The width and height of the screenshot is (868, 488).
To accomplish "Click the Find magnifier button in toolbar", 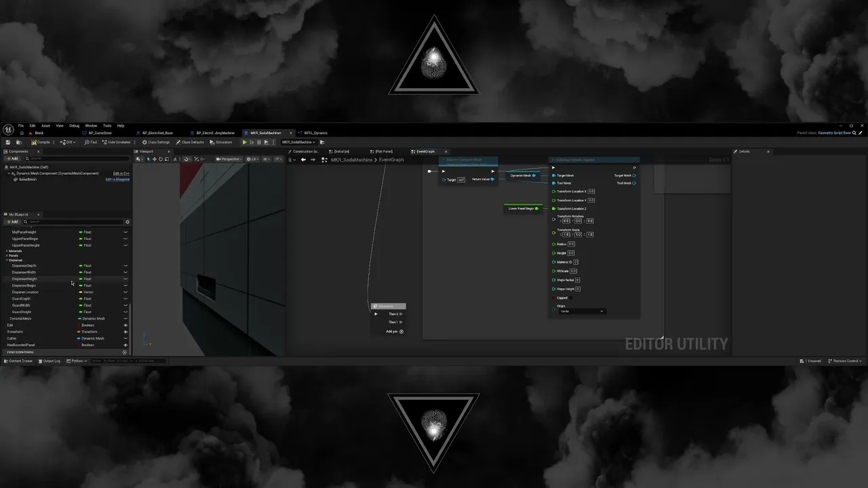I will coord(90,142).
